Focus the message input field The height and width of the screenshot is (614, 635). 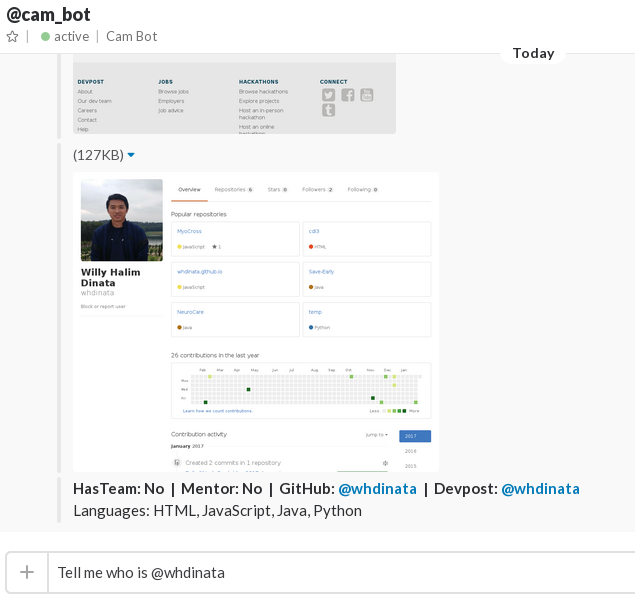[x=341, y=572]
